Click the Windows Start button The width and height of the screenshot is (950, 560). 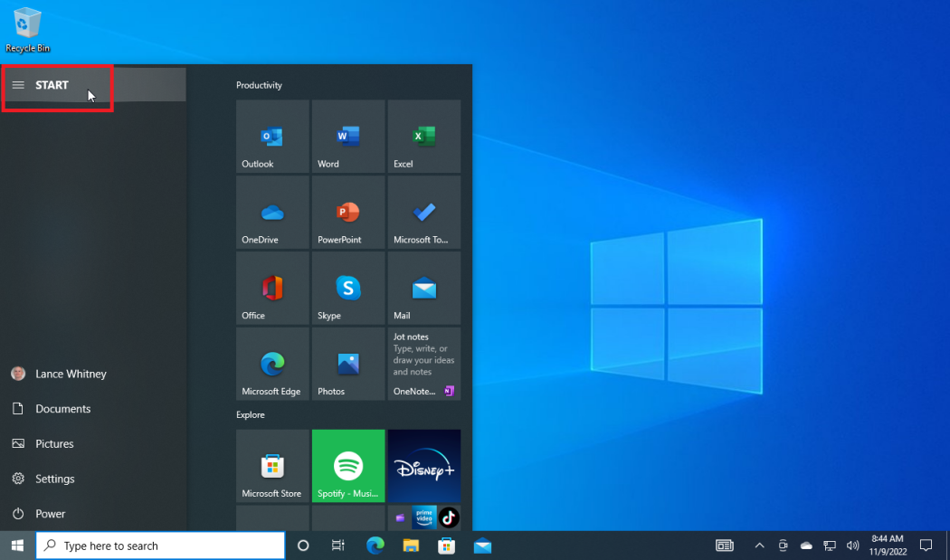[17, 546]
